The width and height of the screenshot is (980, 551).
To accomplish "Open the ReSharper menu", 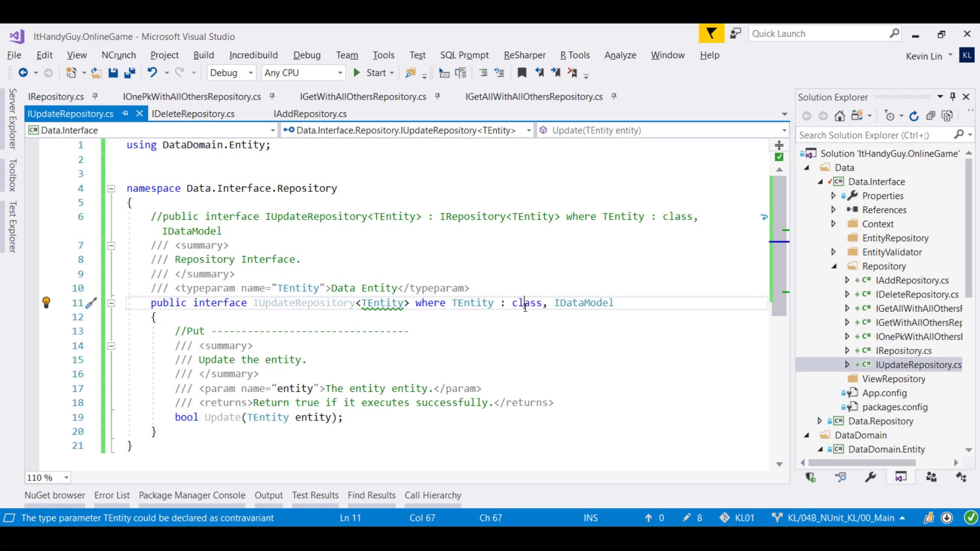I will point(524,55).
